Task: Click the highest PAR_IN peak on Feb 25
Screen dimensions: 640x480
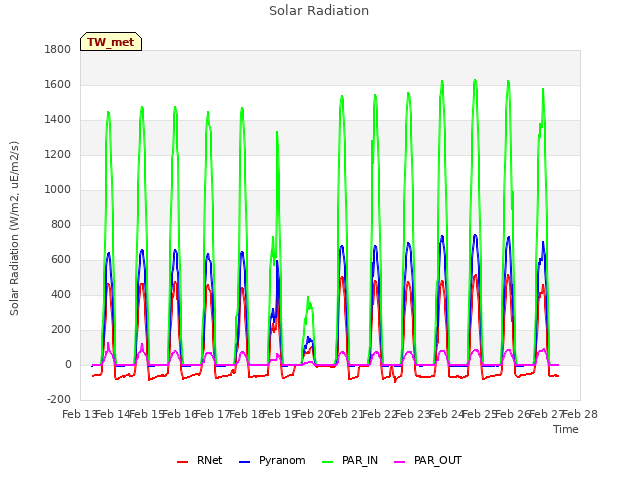Action: [475, 80]
